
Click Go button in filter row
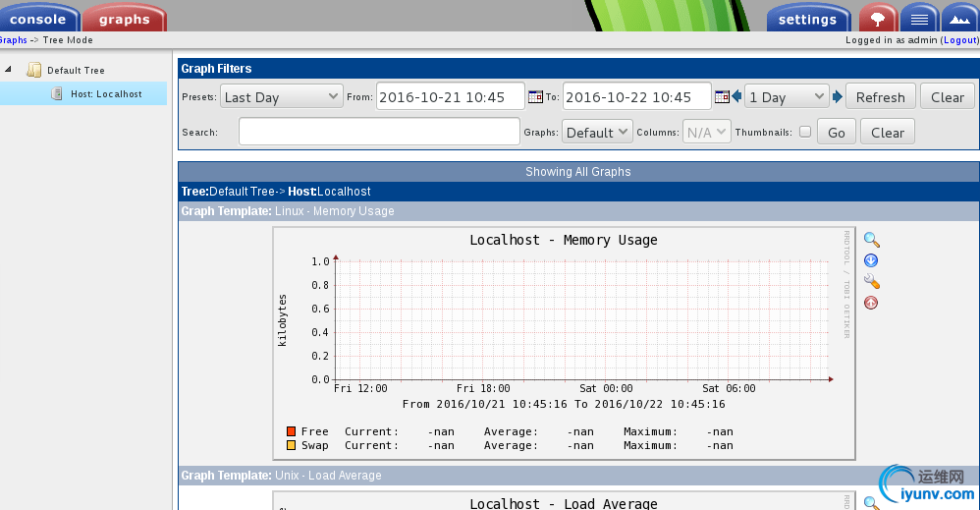tap(837, 132)
